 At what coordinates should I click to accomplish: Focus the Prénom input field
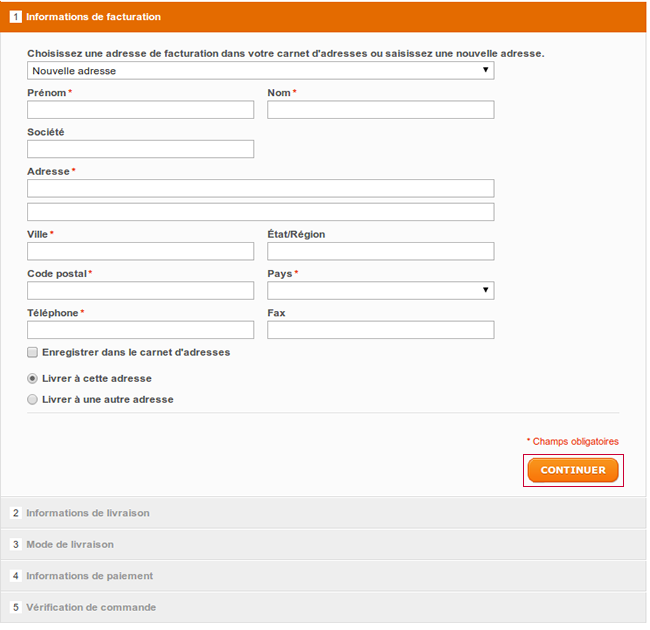[x=141, y=109]
